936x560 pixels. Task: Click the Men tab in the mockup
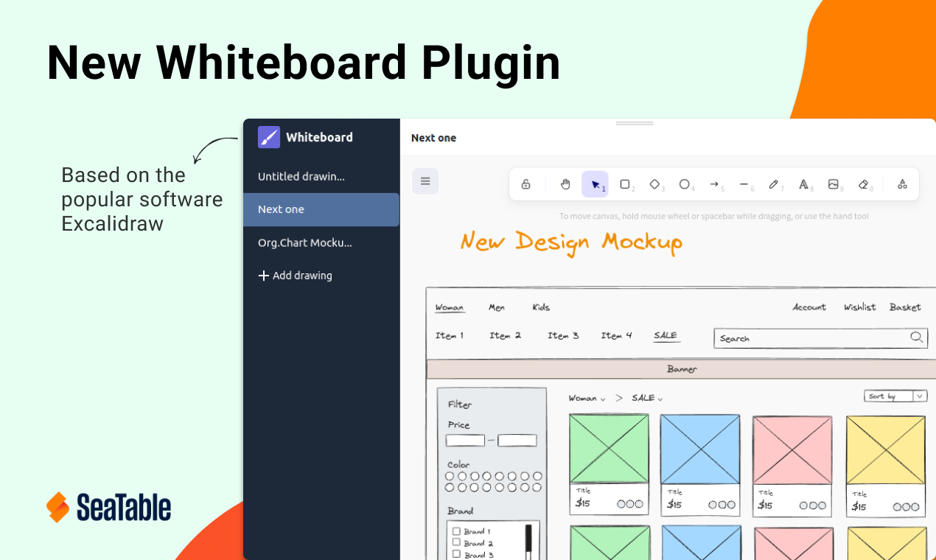(x=497, y=307)
